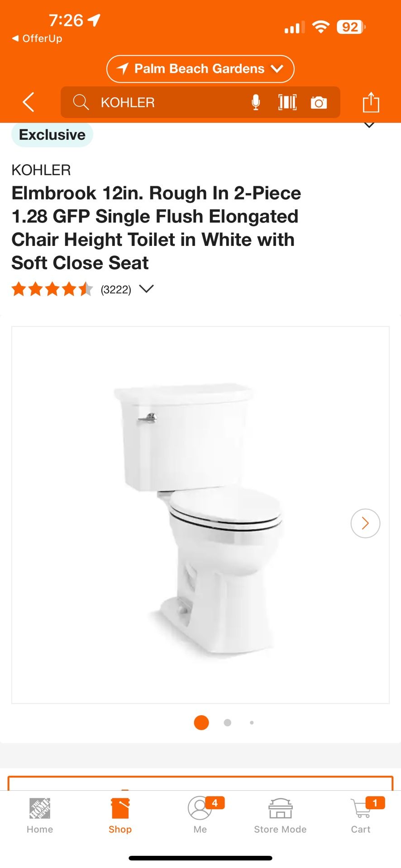Open camera image search icon

[319, 103]
